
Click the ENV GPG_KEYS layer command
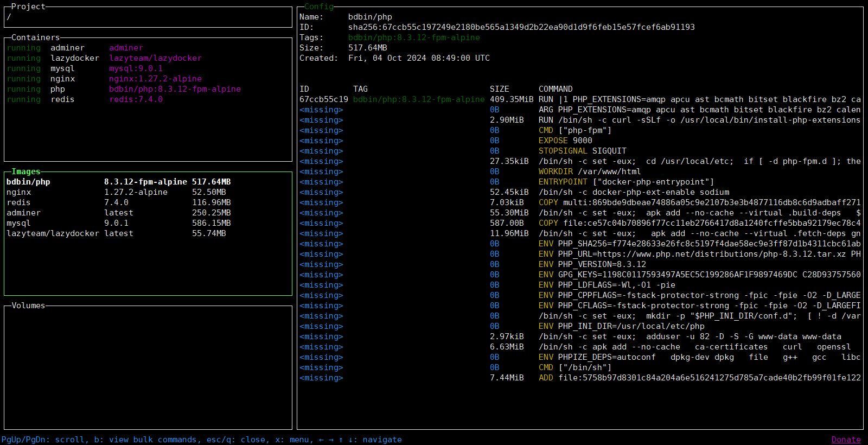(x=700, y=275)
